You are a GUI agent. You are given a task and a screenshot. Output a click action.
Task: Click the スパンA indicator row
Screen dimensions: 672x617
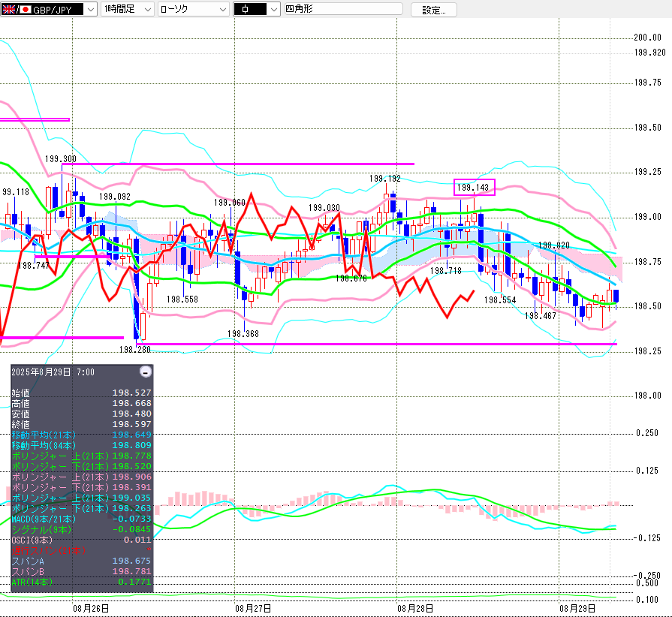[81, 561]
